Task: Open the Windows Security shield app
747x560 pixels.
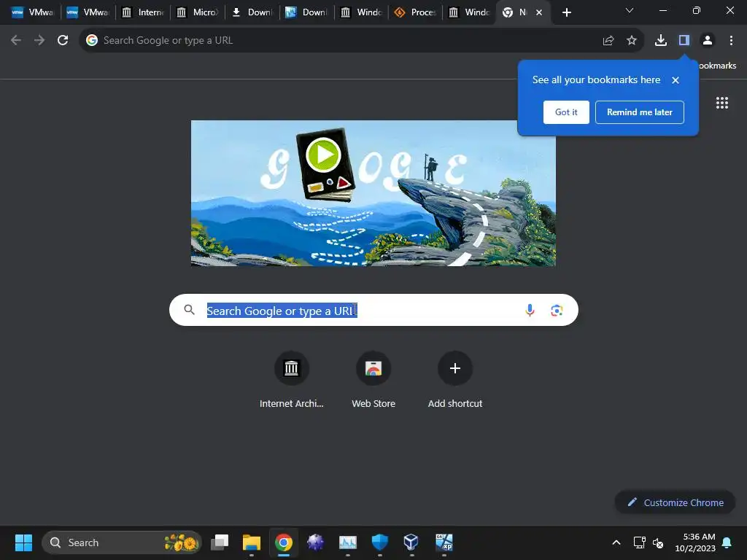Action: [x=379, y=542]
